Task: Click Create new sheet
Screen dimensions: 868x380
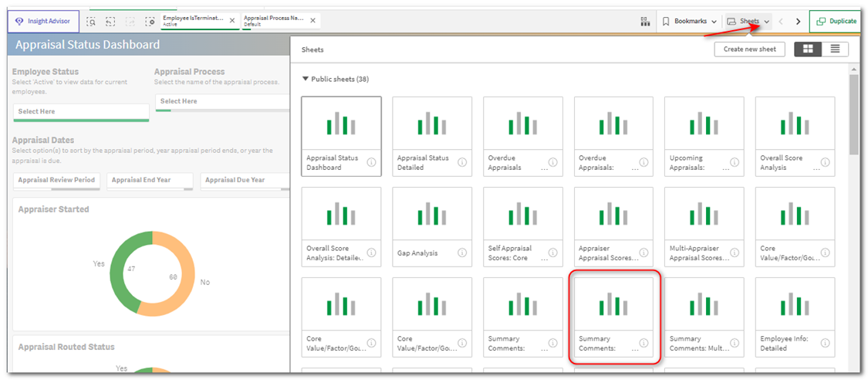Action: [x=750, y=49]
